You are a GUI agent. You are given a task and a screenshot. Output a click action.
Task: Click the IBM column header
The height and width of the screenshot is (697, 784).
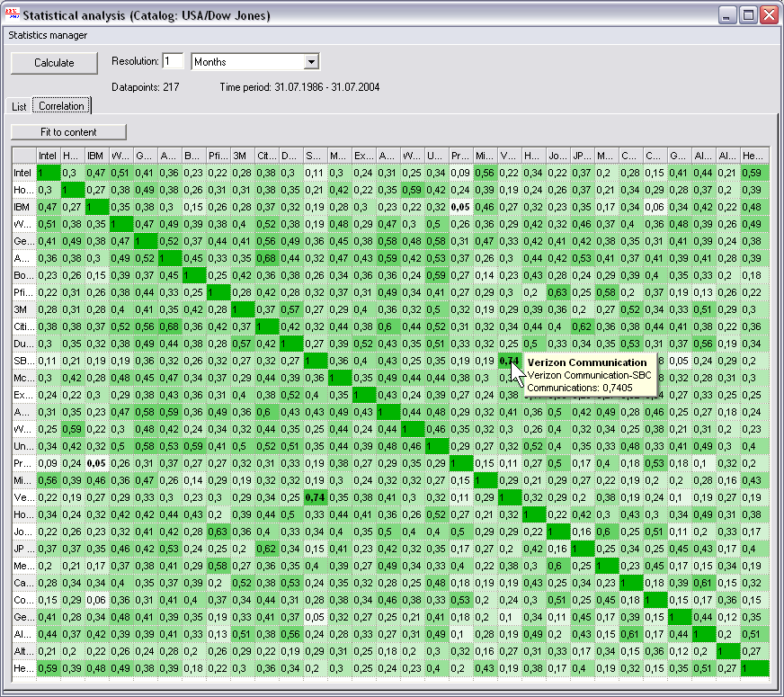tap(97, 155)
